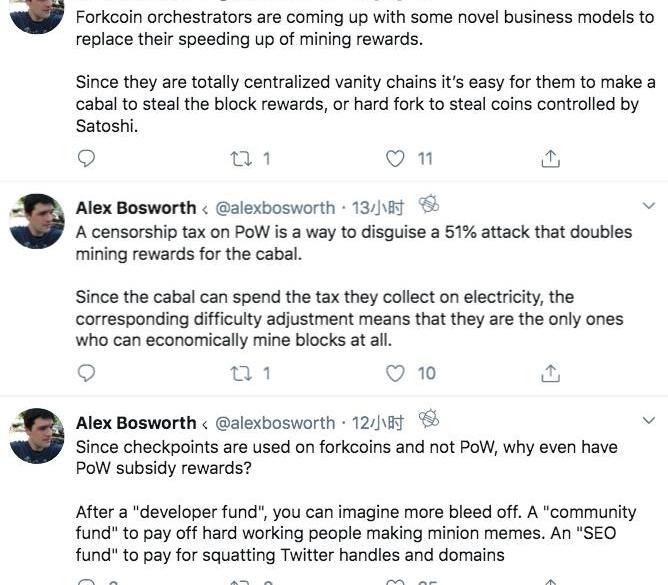Screen dimensions: 668x585
Task: Open Alex Bosworth avatar on 13-hour tweet
Action: 37,221
